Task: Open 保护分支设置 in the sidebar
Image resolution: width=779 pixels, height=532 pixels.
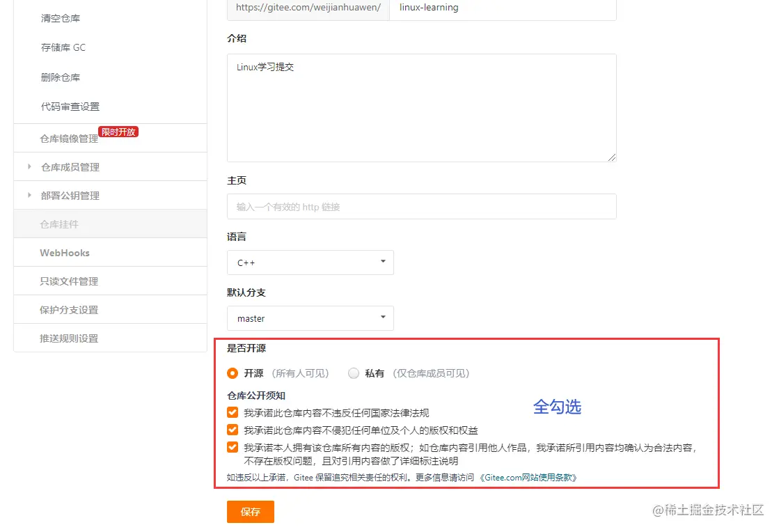Action: 69,310
